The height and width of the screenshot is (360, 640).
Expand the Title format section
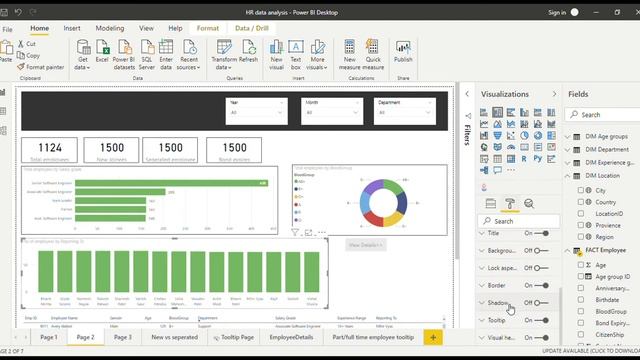tap(482, 233)
